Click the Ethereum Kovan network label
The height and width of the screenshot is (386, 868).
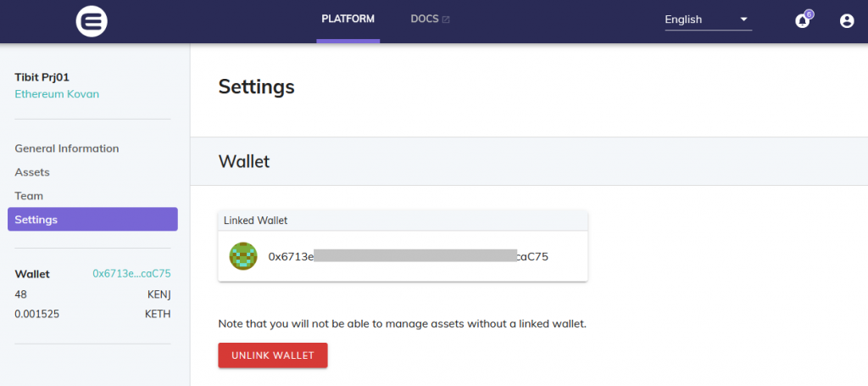(x=57, y=94)
